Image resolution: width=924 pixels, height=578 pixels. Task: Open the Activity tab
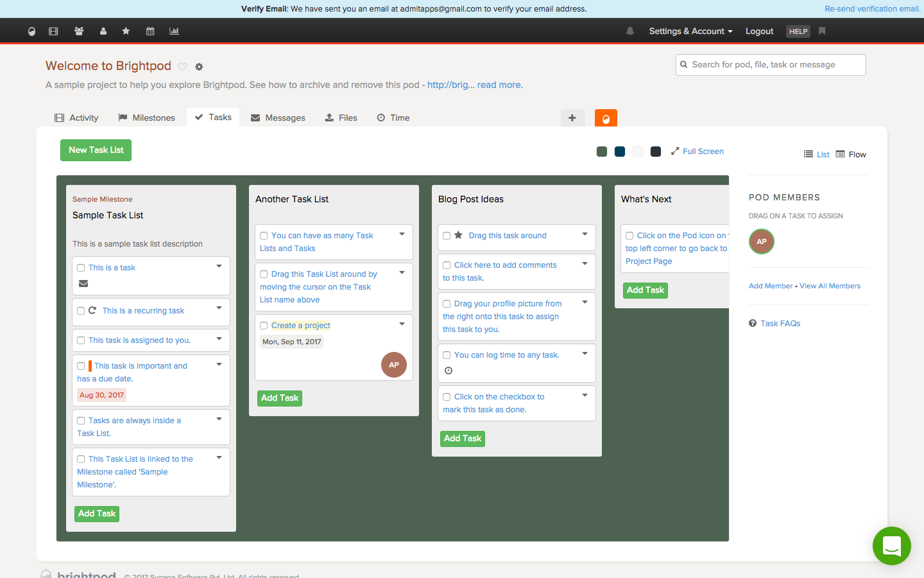pyautogui.click(x=76, y=118)
